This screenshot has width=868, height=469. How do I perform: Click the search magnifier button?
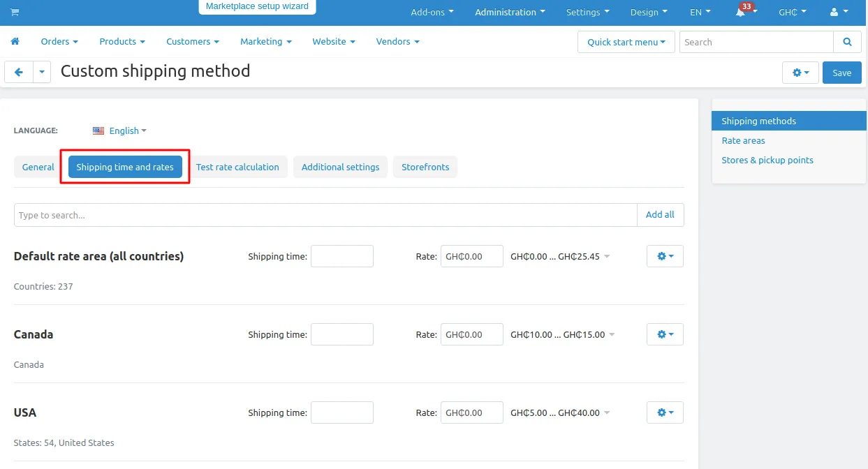847,42
